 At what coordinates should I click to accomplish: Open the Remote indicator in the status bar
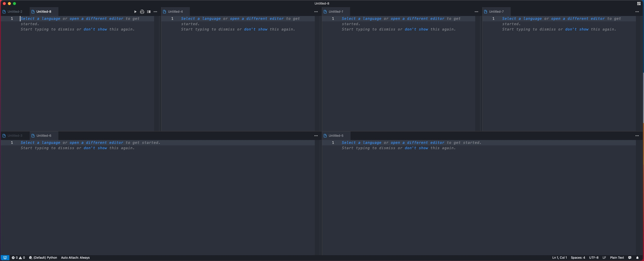click(5, 257)
